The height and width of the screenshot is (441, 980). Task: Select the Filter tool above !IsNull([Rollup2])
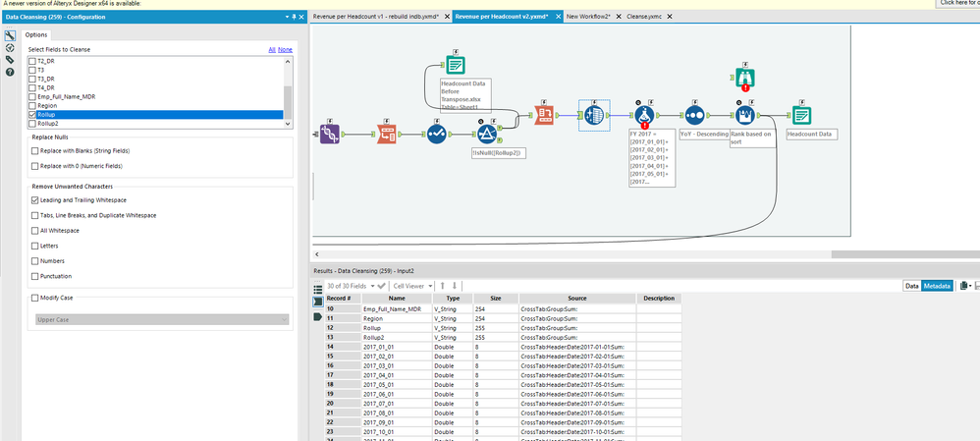[x=487, y=134]
